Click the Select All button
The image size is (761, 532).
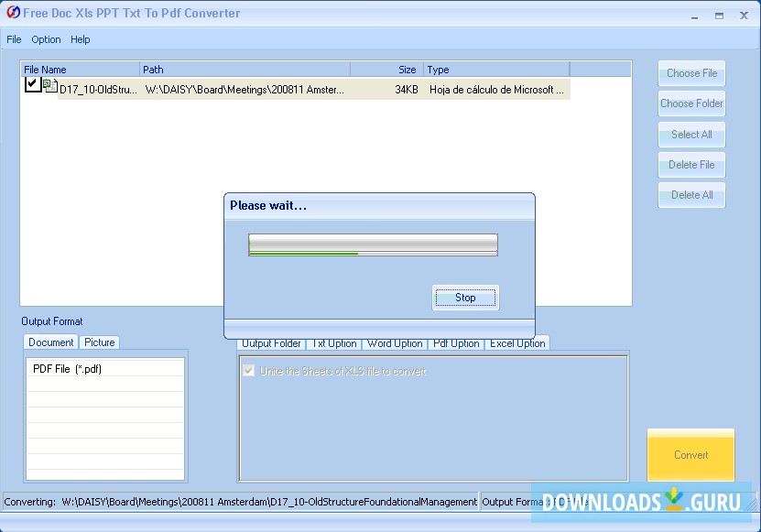pos(690,135)
